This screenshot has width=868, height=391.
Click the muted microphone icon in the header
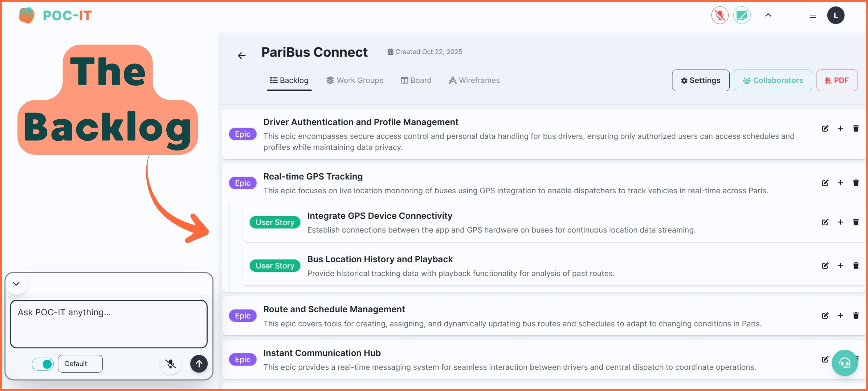point(720,15)
